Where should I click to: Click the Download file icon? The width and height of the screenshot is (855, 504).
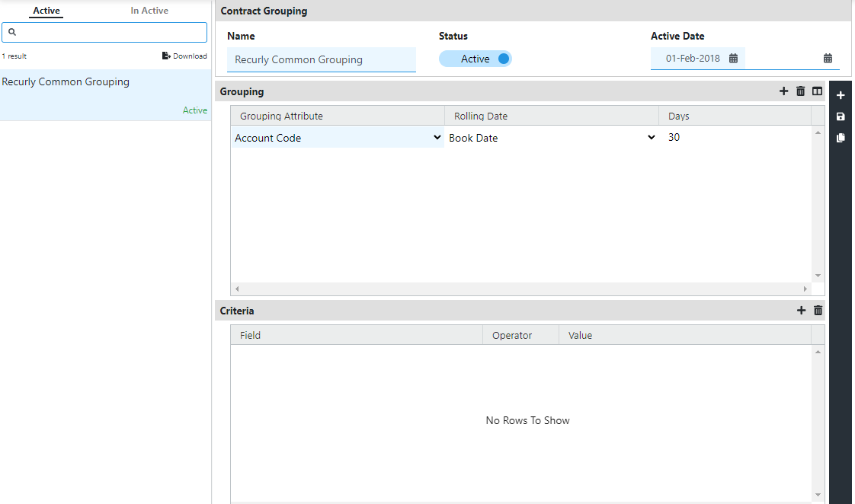(x=166, y=56)
